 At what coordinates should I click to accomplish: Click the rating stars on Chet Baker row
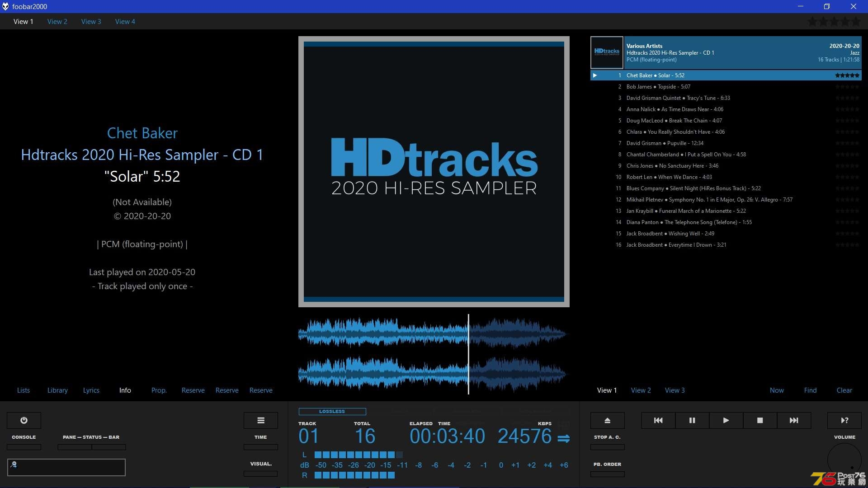[847, 75]
